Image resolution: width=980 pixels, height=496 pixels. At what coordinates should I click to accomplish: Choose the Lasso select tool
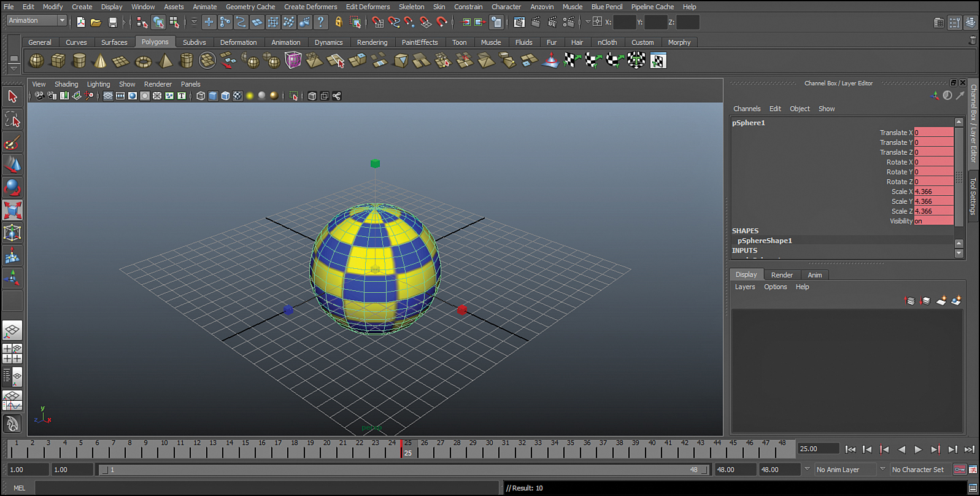click(12, 119)
